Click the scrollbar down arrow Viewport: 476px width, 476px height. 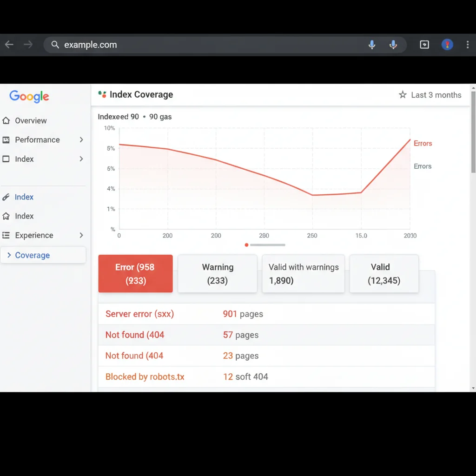473,388
